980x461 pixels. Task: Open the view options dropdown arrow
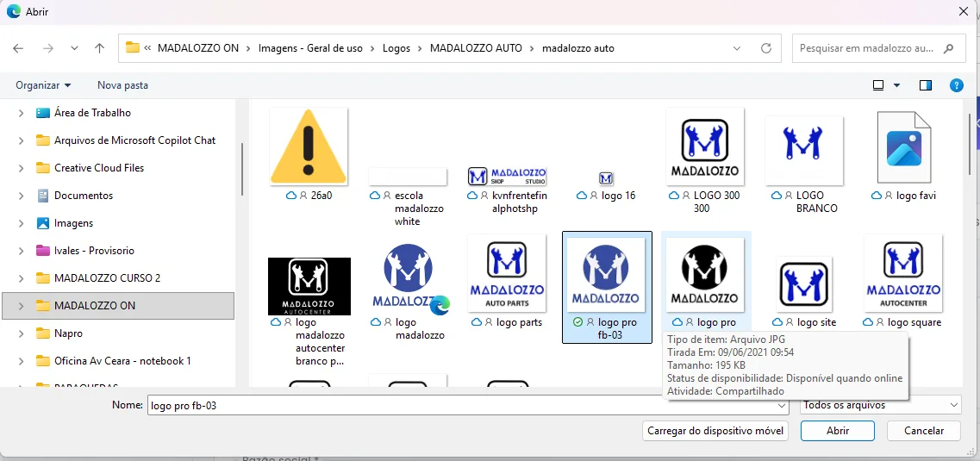[x=897, y=85]
